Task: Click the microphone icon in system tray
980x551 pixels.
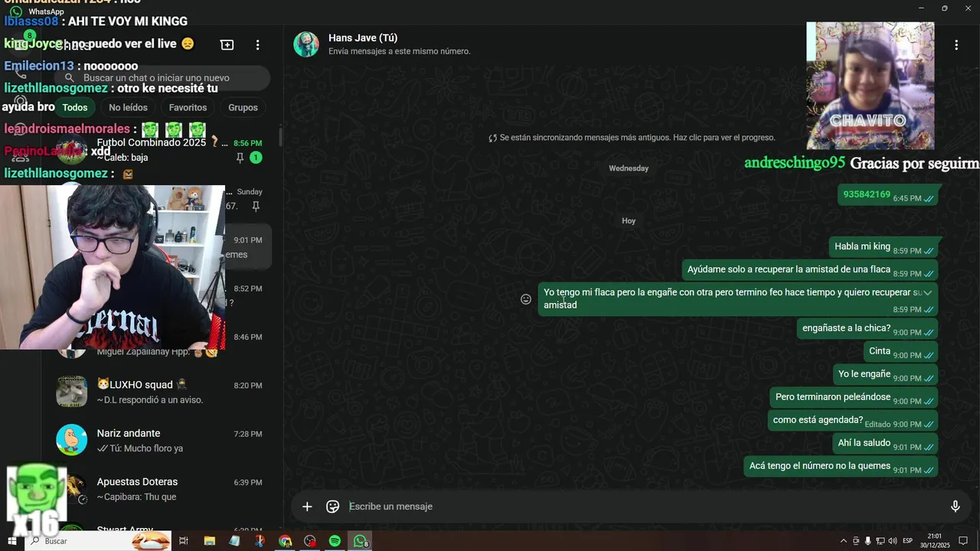Action: (867, 541)
